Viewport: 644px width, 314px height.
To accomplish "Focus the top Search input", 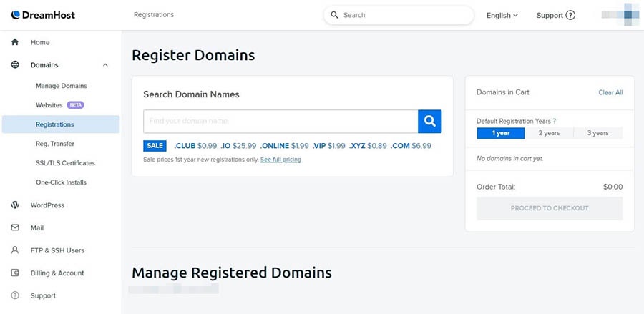I will (399, 15).
